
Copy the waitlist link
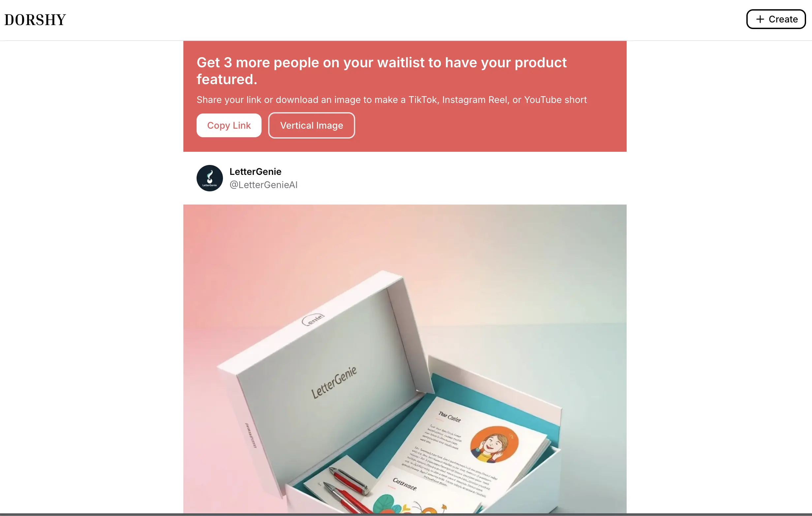229,125
